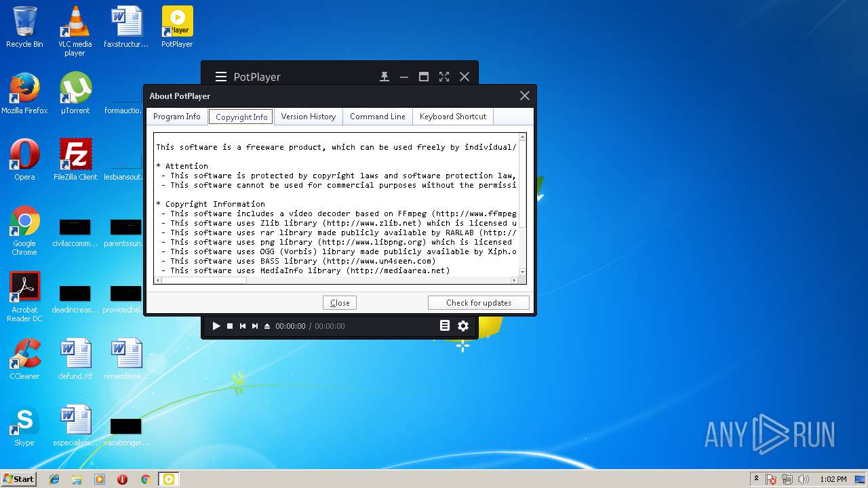The image size is (868, 488).
Task: Select the Mozilla Firefox desktop icon
Action: pos(24,94)
